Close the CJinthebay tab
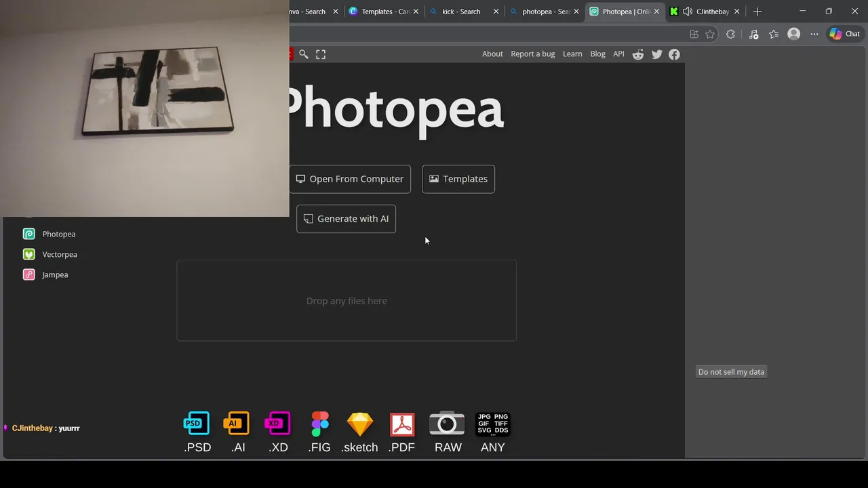 (736, 12)
